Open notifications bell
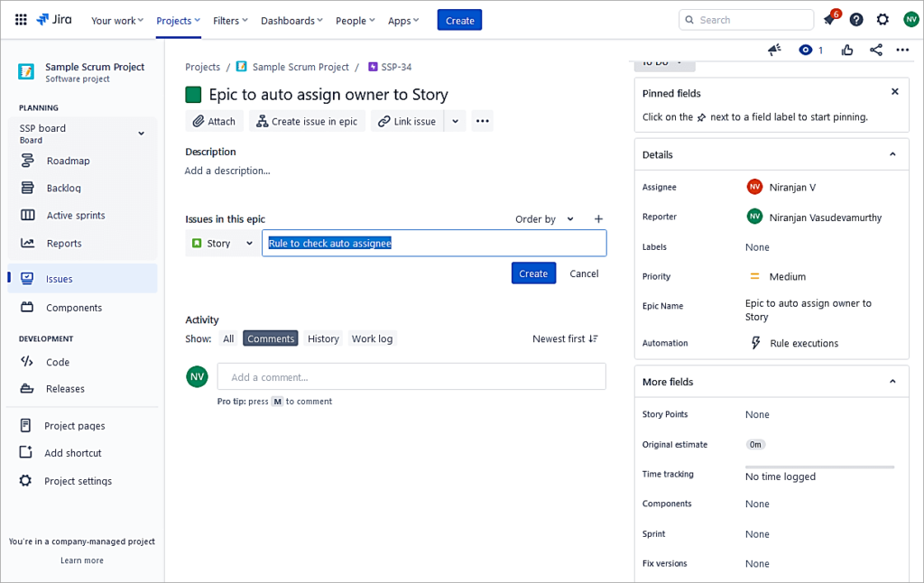 (829, 19)
